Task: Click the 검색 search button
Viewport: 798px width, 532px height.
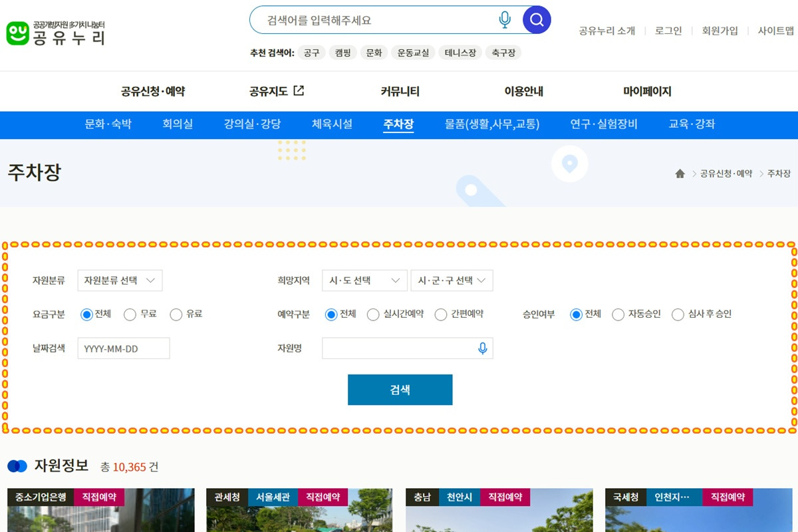Action: [x=400, y=390]
